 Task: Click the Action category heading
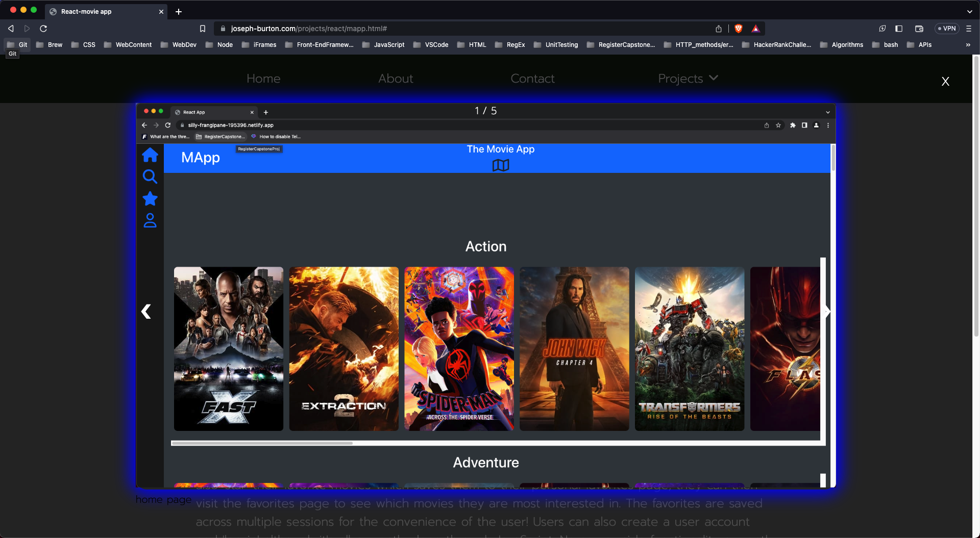click(486, 246)
